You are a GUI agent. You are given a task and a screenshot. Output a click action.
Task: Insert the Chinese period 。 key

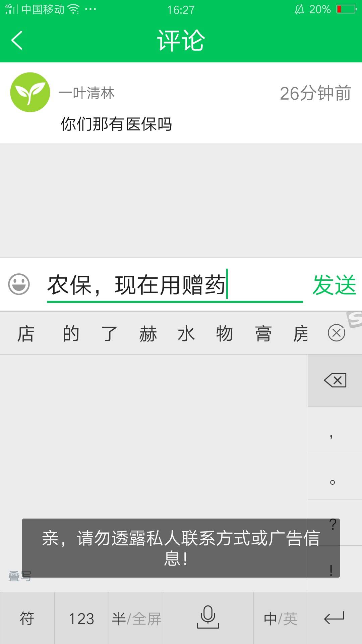tap(335, 476)
